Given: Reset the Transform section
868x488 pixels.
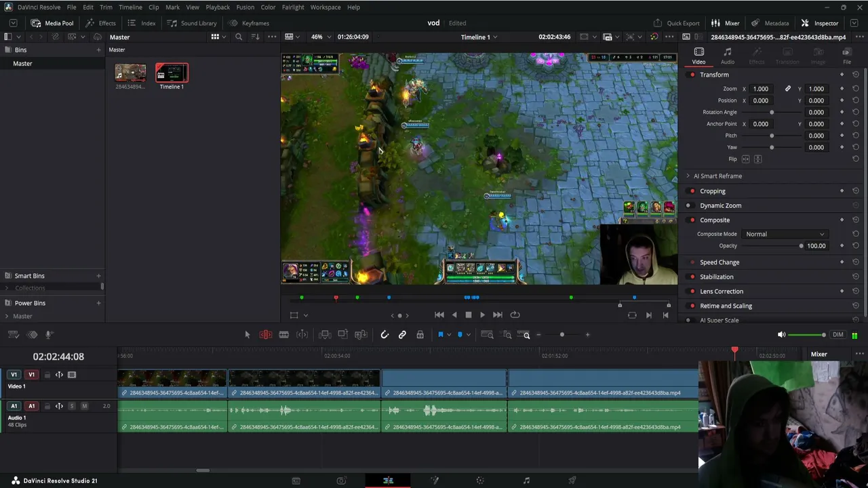Looking at the screenshot, I should pos(856,75).
